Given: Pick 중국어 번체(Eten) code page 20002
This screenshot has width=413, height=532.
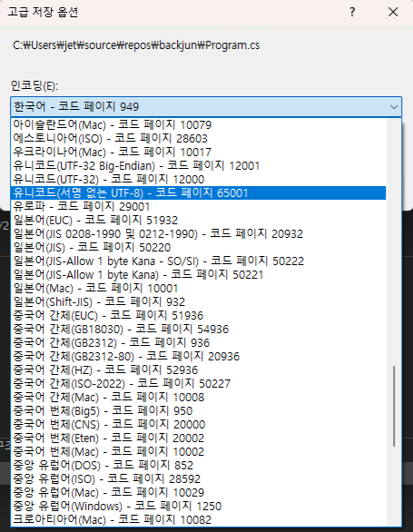Looking at the screenshot, I should pos(198,438).
